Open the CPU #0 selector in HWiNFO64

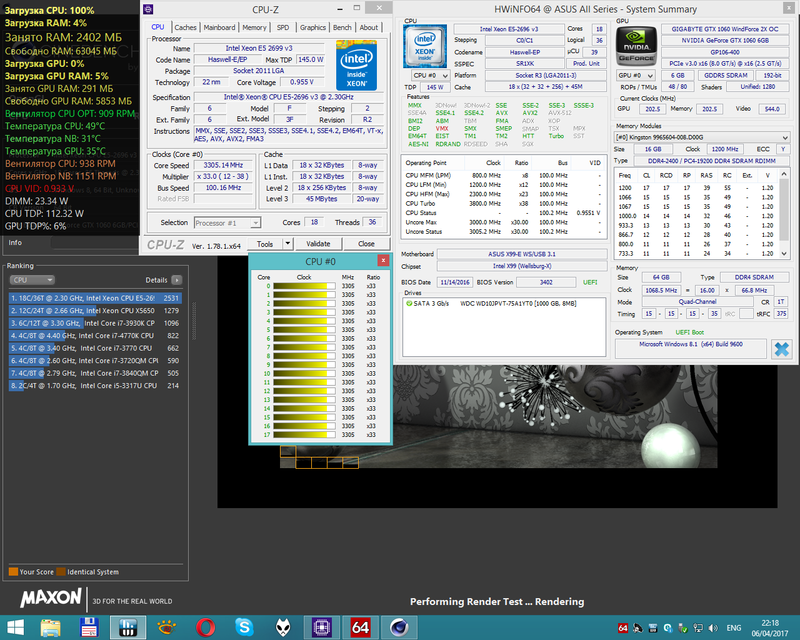(x=431, y=76)
